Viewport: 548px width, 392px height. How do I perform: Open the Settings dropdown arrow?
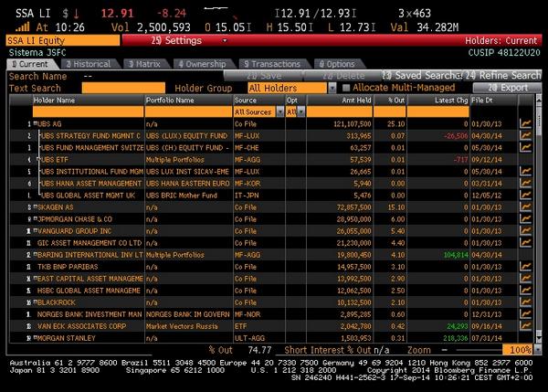click(x=225, y=40)
